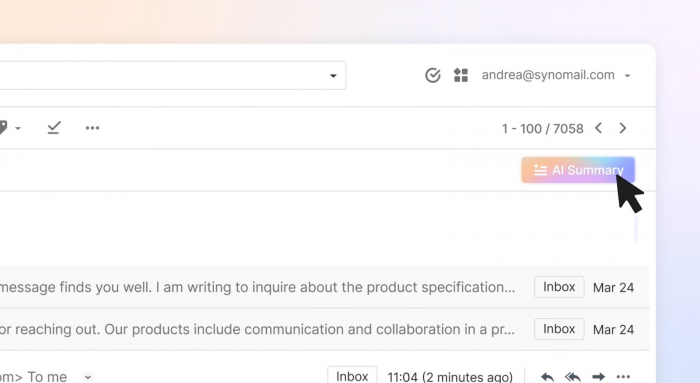Expand the andrea@synomail.com account menu

[x=556, y=75]
